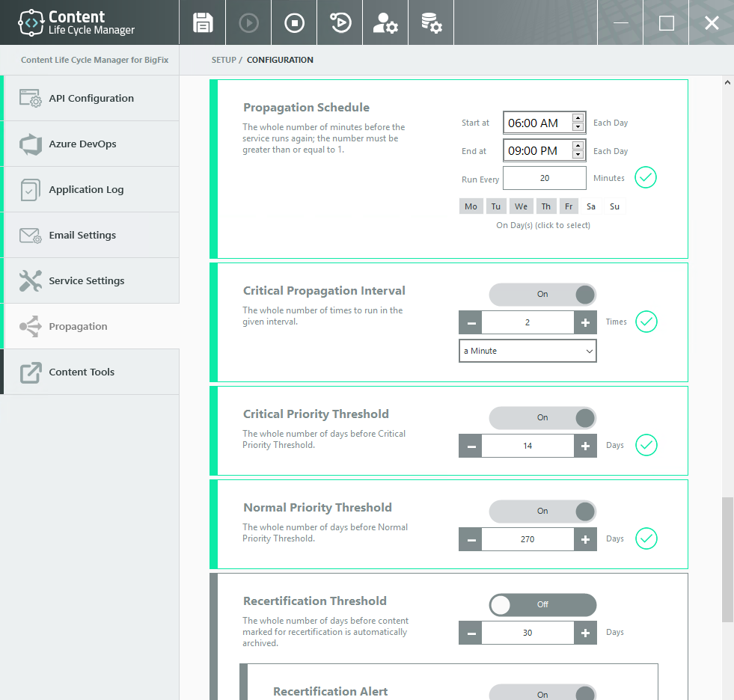This screenshot has height=700, width=734.
Task: Toggle Critical Propagation Interval switch off
Action: coord(542,295)
